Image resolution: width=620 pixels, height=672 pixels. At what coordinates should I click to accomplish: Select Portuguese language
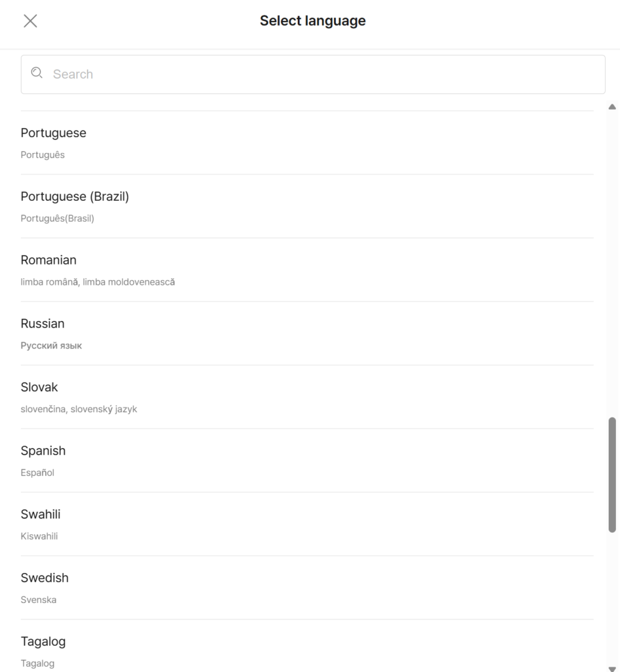[53, 133]
